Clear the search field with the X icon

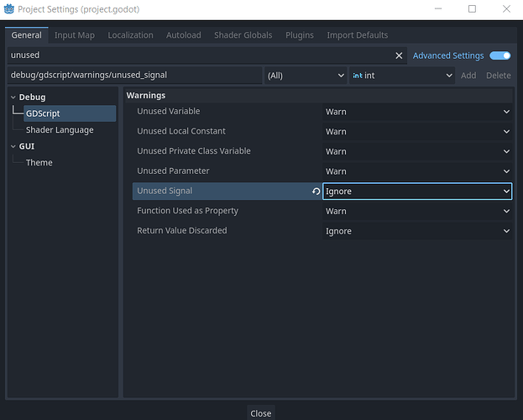399,55
